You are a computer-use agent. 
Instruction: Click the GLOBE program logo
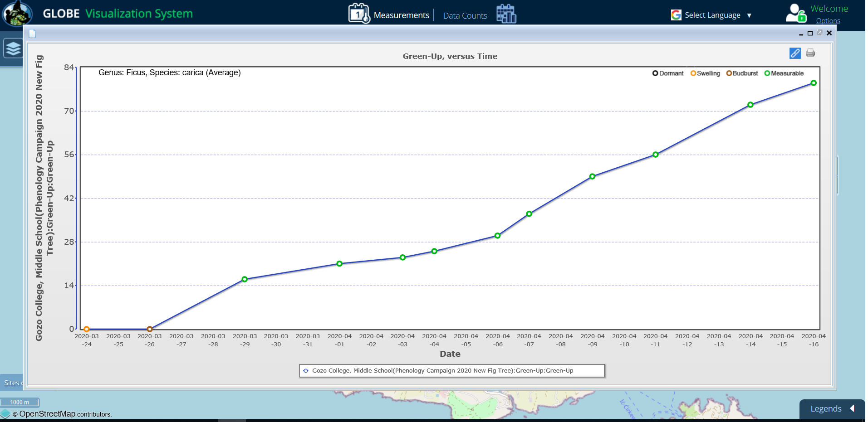tap(17, 13)
